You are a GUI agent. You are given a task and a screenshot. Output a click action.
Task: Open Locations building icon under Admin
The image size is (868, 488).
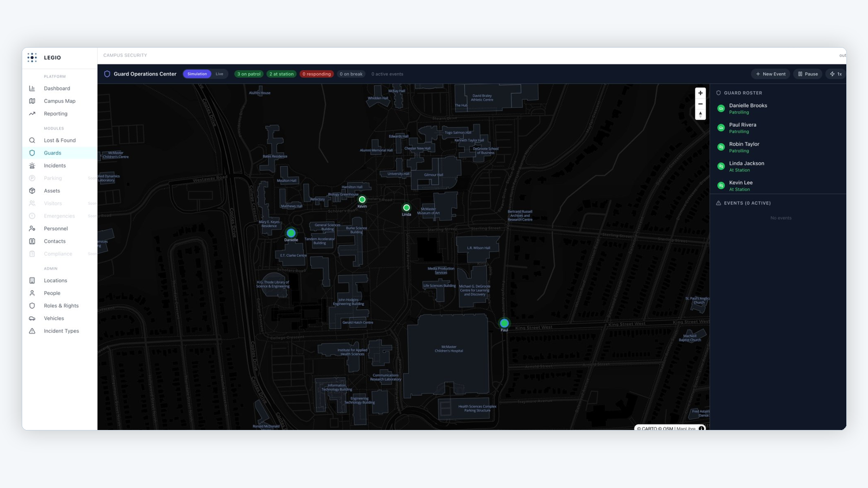click(32, 281)
